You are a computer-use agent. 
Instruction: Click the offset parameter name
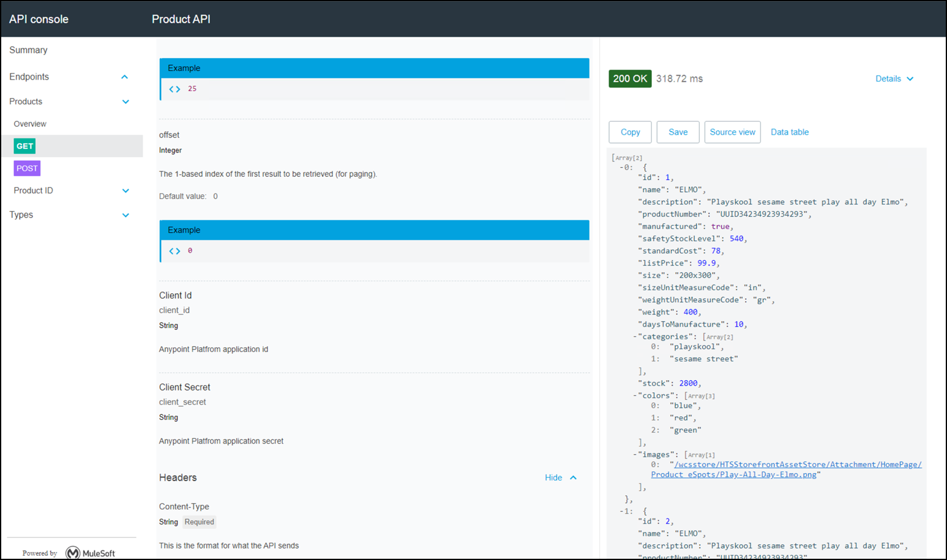(169, 135)
